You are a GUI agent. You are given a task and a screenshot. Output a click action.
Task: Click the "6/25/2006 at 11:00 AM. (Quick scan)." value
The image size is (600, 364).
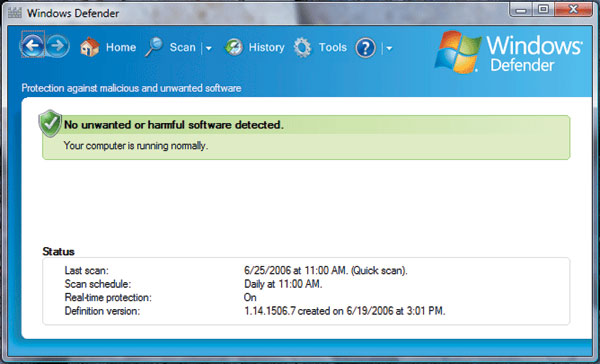click(x=326, y=271)
